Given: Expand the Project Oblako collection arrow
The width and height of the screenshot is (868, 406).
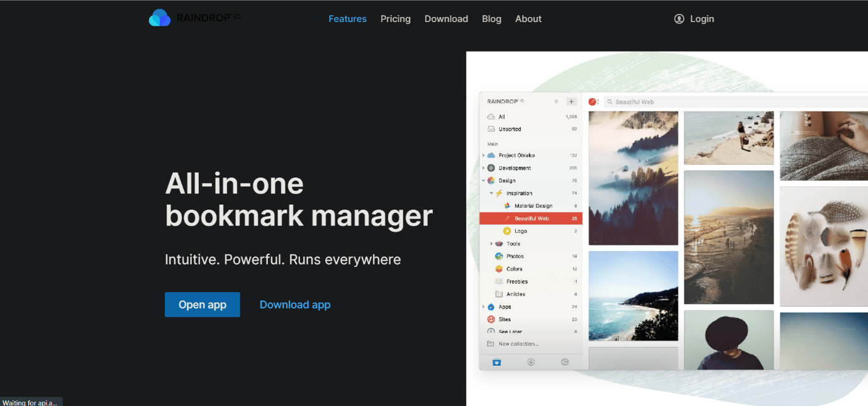Looking at the screenshot, I should 484,155.
